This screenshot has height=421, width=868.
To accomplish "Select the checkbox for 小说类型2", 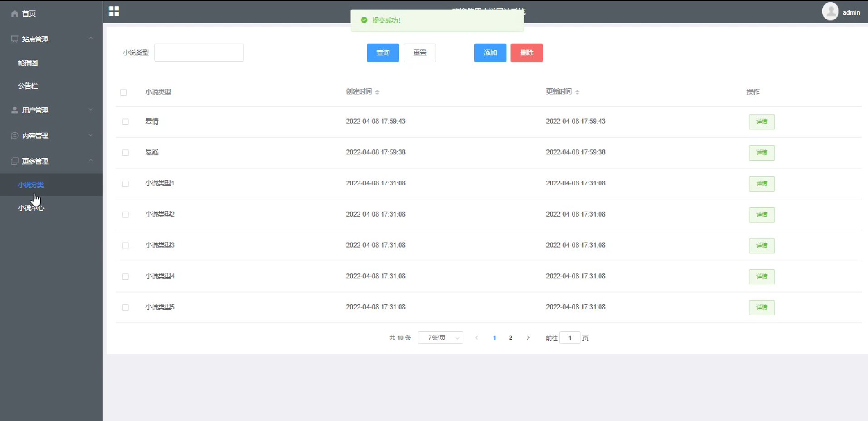I will [x=125, y=214].
